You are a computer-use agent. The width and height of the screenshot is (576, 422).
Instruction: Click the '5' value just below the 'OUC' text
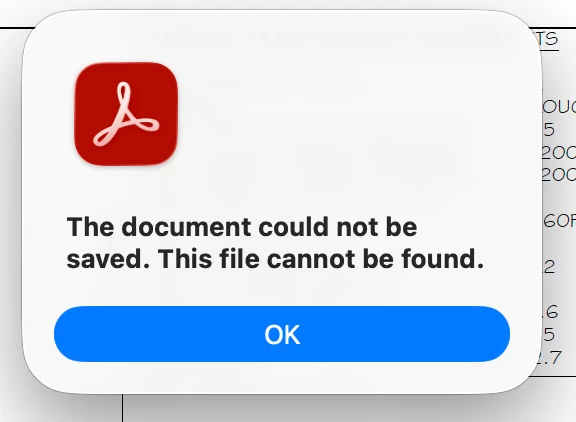tap(548, 130)
